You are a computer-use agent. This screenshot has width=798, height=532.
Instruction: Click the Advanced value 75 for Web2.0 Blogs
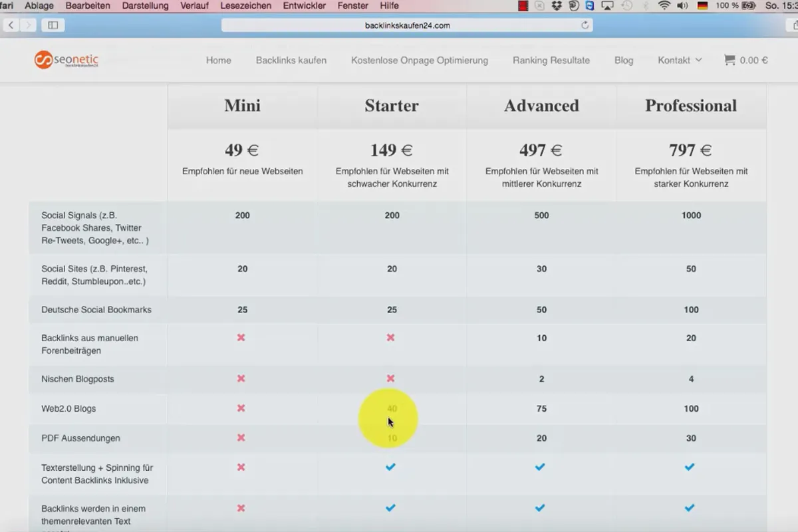pos(541,408)
